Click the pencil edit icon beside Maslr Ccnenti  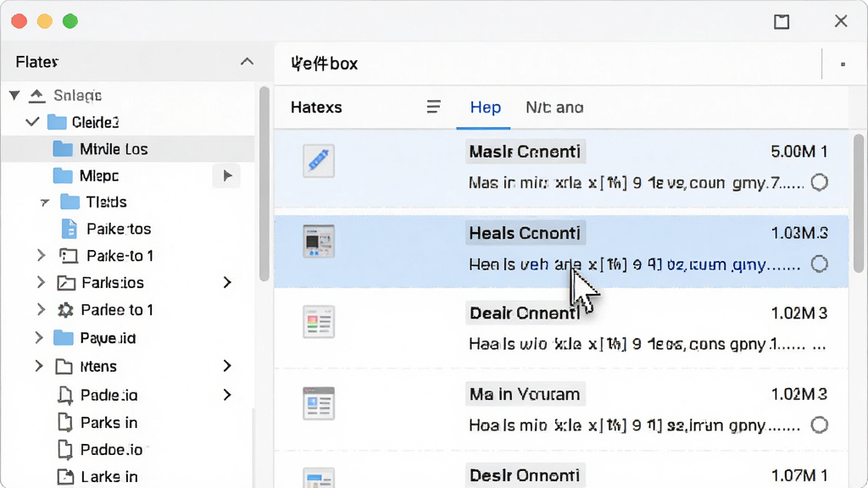[319, 161]
